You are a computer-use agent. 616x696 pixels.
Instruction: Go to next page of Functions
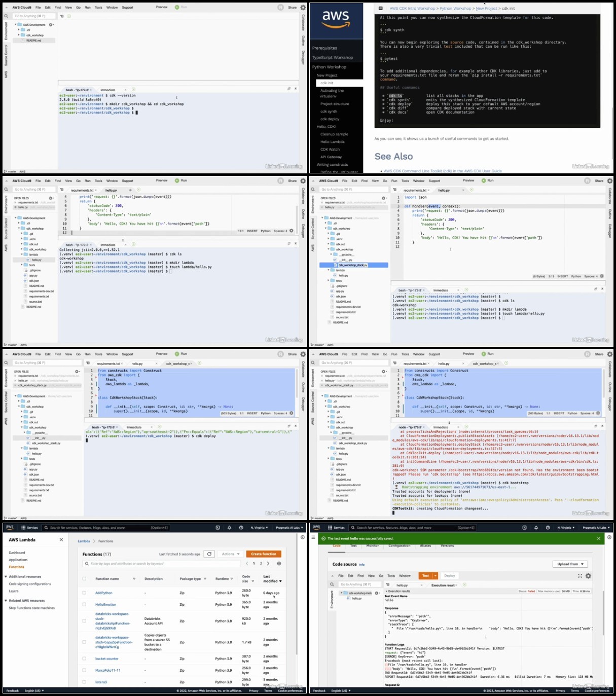coord(268,564)
